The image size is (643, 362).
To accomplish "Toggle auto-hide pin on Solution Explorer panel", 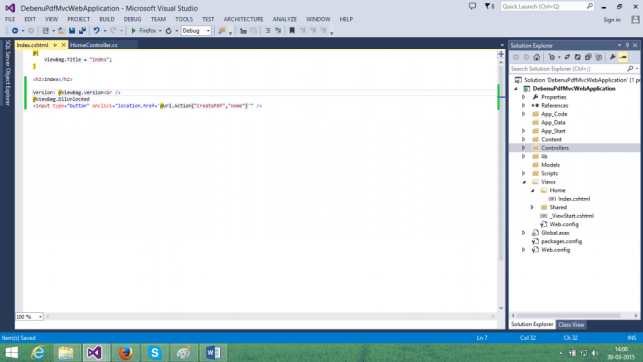I will [627, 45].
